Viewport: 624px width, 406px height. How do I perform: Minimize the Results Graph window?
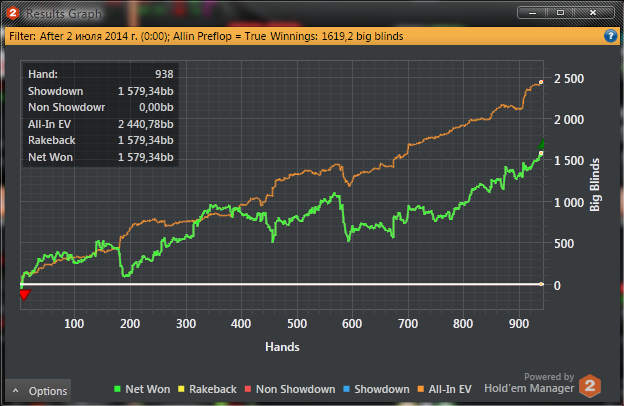click(532, 13)
